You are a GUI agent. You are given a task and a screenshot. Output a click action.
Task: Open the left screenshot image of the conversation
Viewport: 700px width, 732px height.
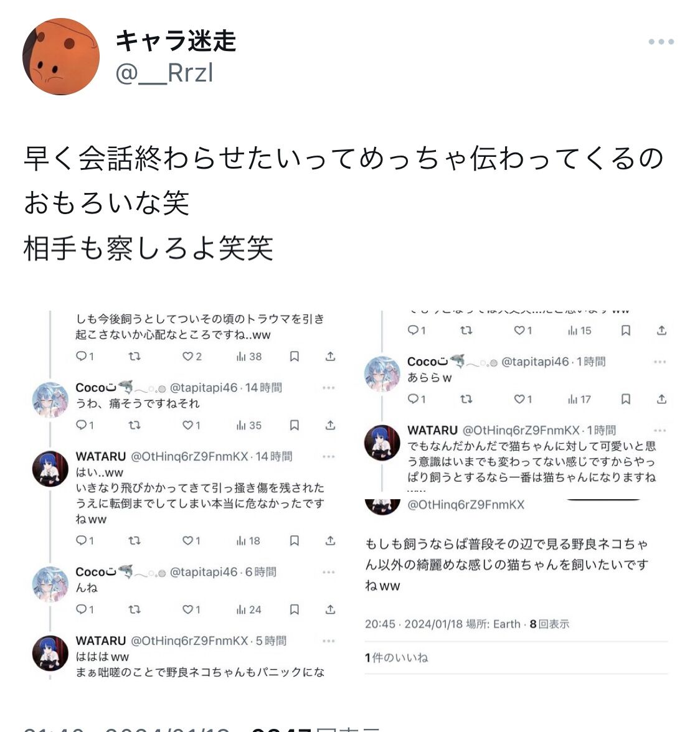[x=184, y=494]
